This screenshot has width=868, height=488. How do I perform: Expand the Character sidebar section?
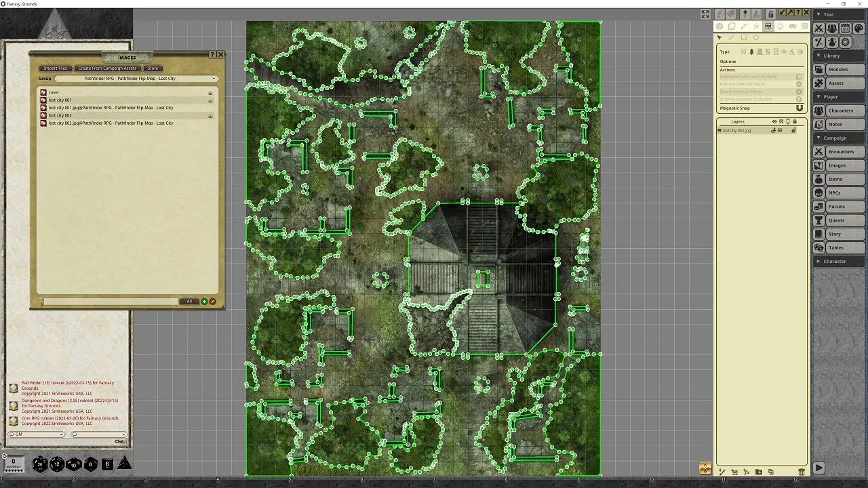(839, 261)
